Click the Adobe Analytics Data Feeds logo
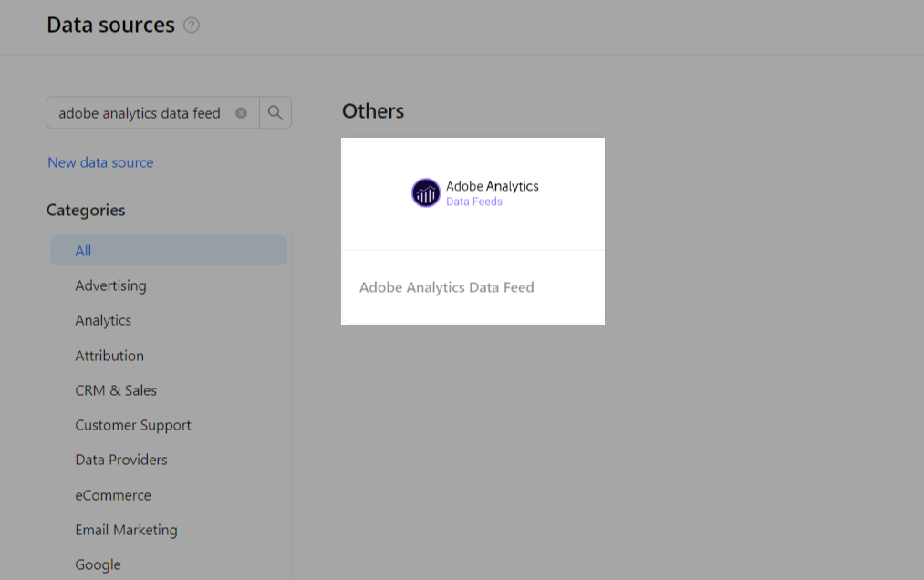 pyautogui.click(x=475, y=192)
